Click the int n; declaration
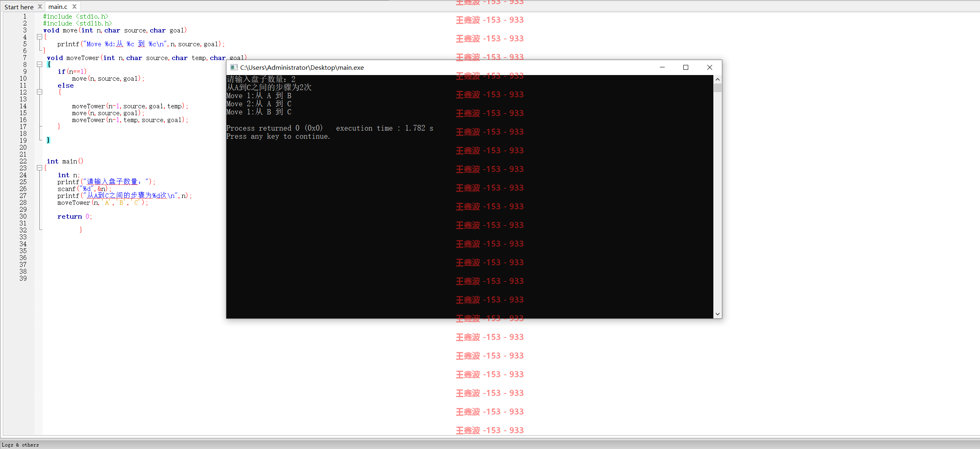This screenshot has height=449, width=980. pos(69,175)
